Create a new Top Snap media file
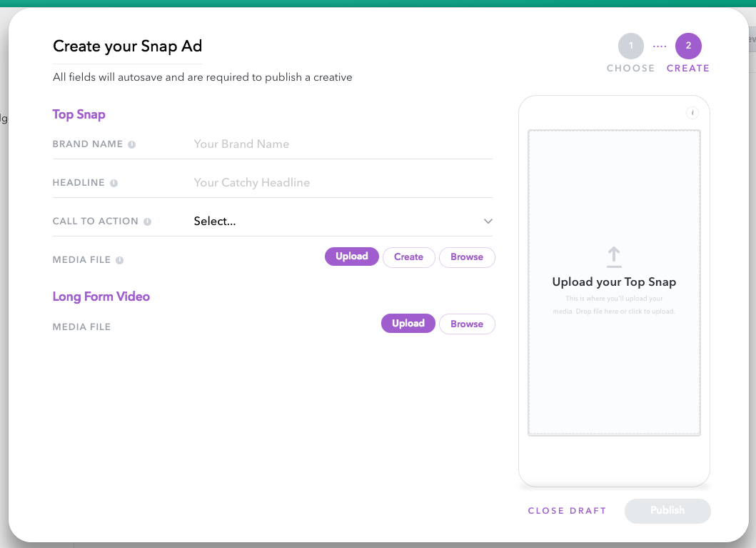 [x=408, y=256]
